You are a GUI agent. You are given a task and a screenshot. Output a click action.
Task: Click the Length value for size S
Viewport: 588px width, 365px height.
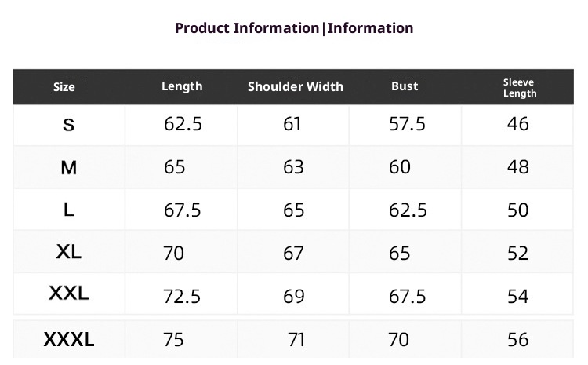183,124
